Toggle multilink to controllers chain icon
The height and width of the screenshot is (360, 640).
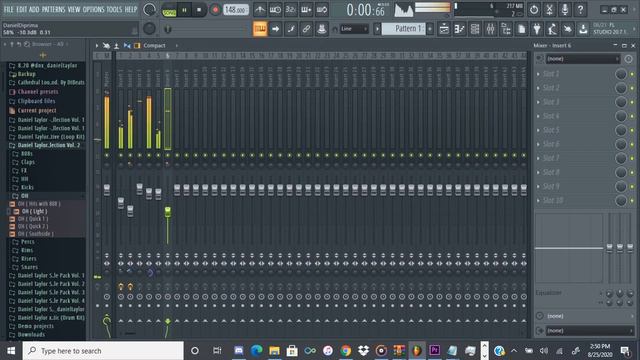click(306, 29)
